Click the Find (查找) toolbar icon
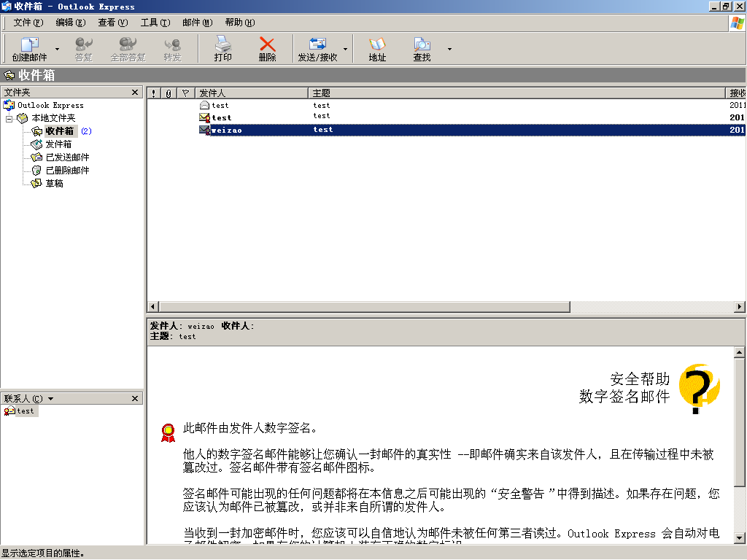Image resolution: width=747 pixels, height=560 pixels. [x=422, y=48]
